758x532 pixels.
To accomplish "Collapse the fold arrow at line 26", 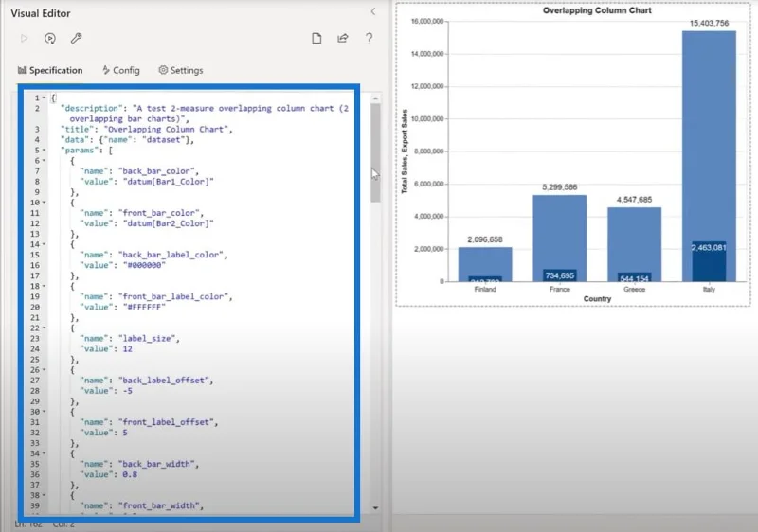I will pos(44,370).
